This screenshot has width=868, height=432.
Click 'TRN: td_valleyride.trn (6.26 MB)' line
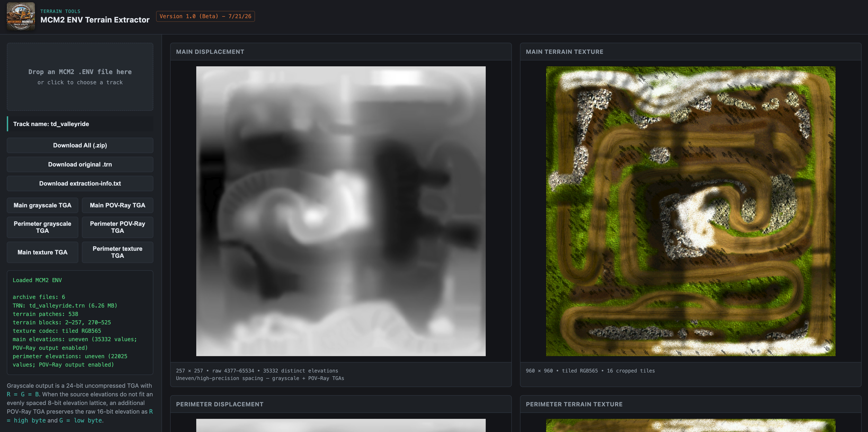[65, 305]
